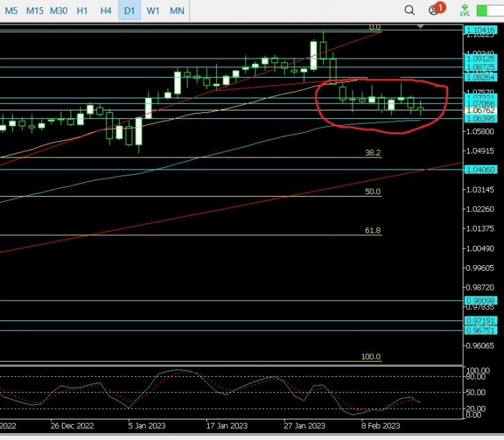
Task: Select the M30 timeframe
Action: (59, 11)
